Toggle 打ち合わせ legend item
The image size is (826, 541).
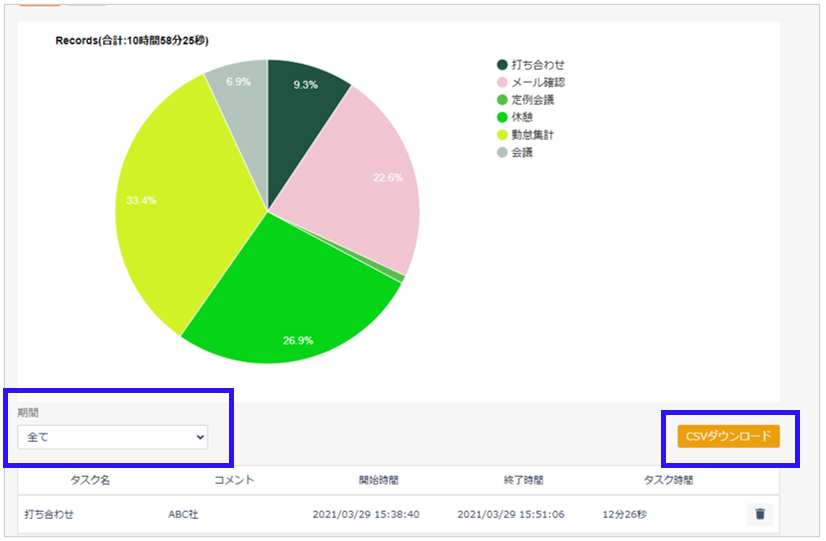coord(530,65)
